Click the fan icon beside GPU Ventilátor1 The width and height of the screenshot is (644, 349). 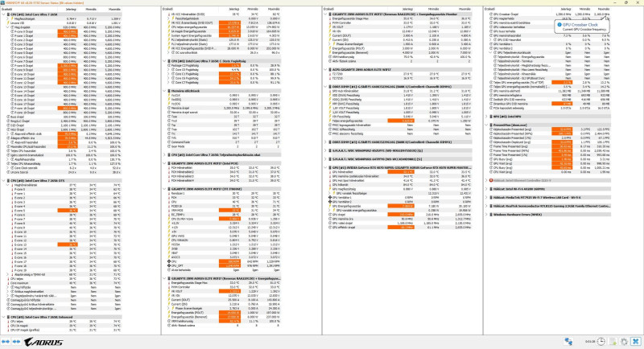tap(330, 198)
